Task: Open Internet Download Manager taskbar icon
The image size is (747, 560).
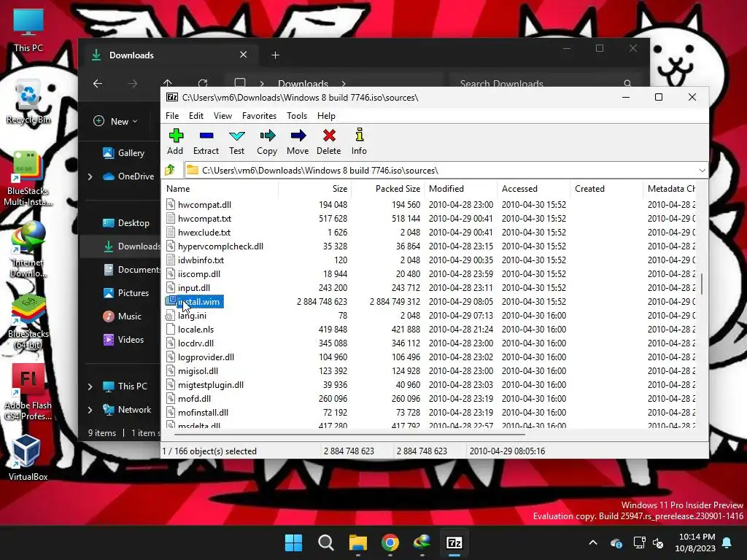Action: [x=422, y=542]
